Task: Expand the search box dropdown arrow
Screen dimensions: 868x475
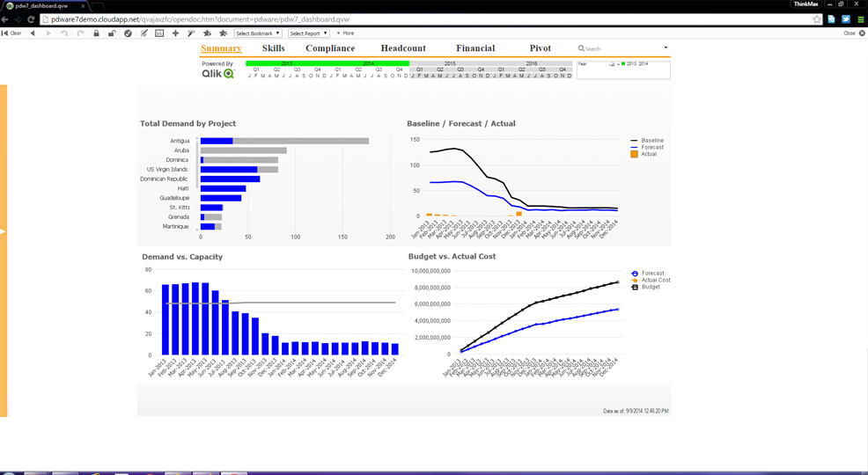Action: pyautogui.click(x=666, y=48)
